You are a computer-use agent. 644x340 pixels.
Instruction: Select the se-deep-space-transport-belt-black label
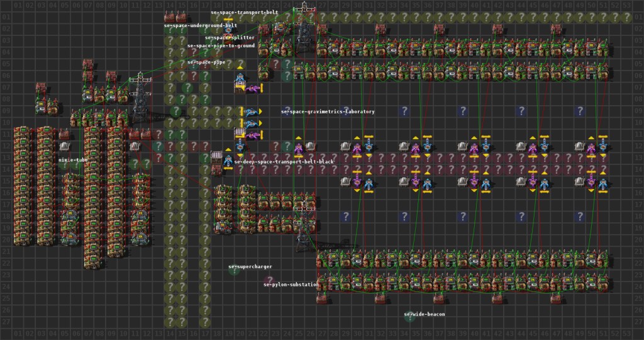(x=283, y=162)
